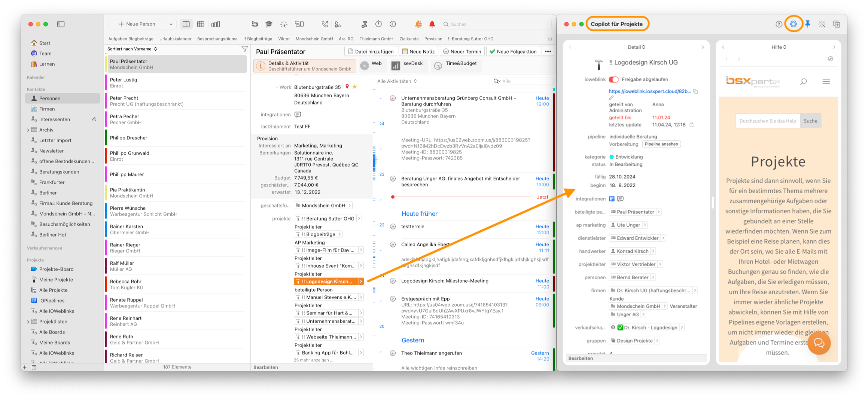Open the Urlaubskalender favorite
This screenshot has width=868, height=395.
click(175, 39)
